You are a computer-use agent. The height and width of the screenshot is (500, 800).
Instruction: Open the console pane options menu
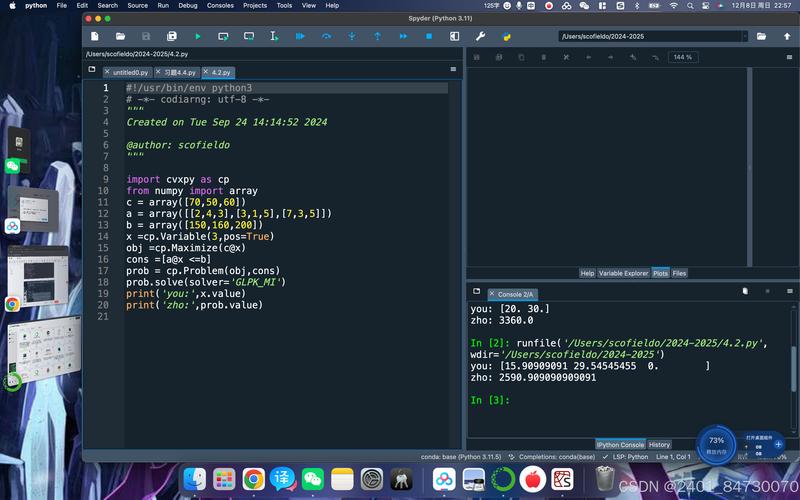pyautogui.click(x=789, y=291)
